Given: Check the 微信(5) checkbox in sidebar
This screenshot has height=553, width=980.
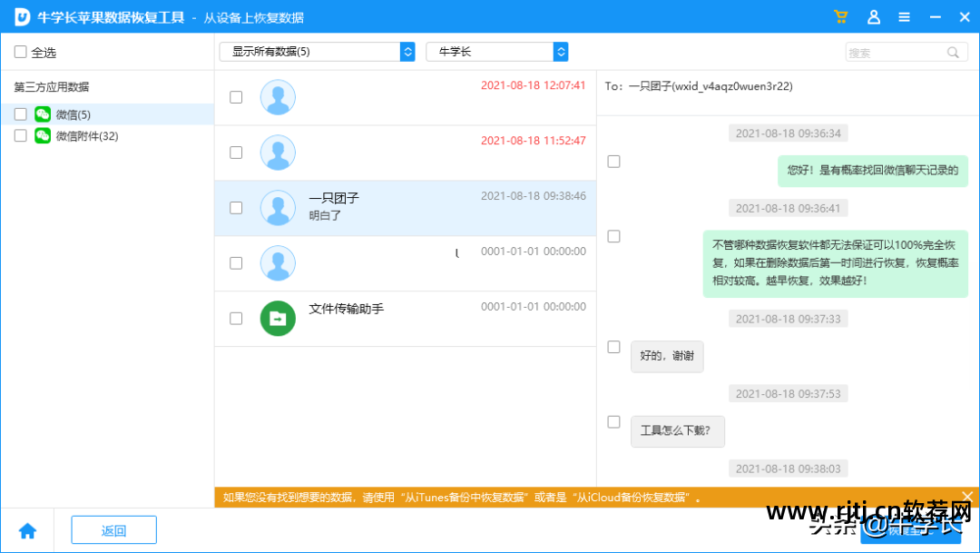Looking at the screenshot, I should pos(20,114).
